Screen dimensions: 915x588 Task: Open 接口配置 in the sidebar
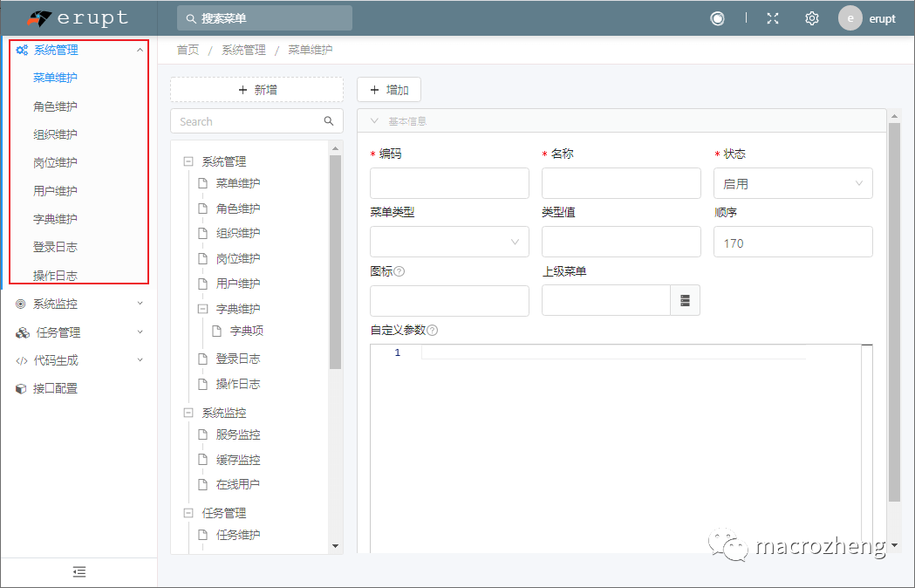(55, 388)
